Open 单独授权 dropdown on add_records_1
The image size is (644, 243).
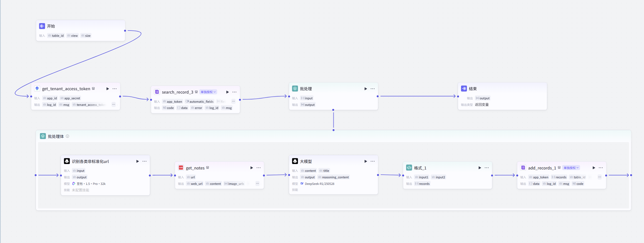pyautogui.click(x=571, y=168)
